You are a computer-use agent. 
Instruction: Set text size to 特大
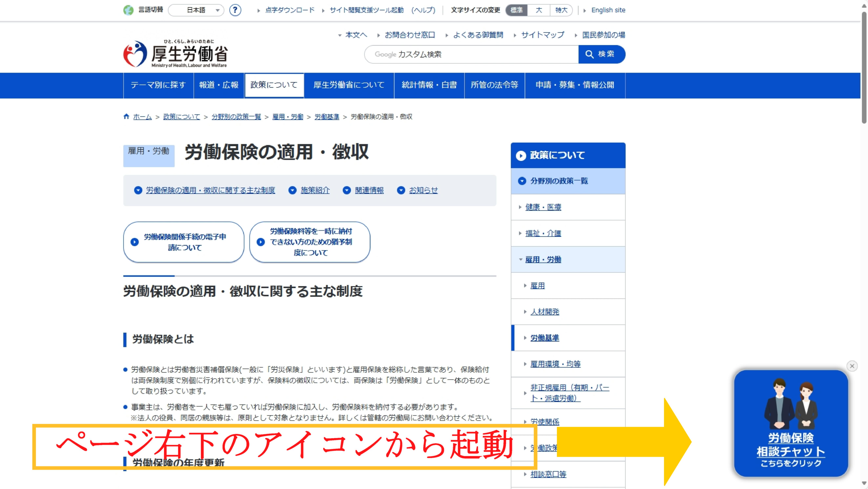(x=561, y=10)
